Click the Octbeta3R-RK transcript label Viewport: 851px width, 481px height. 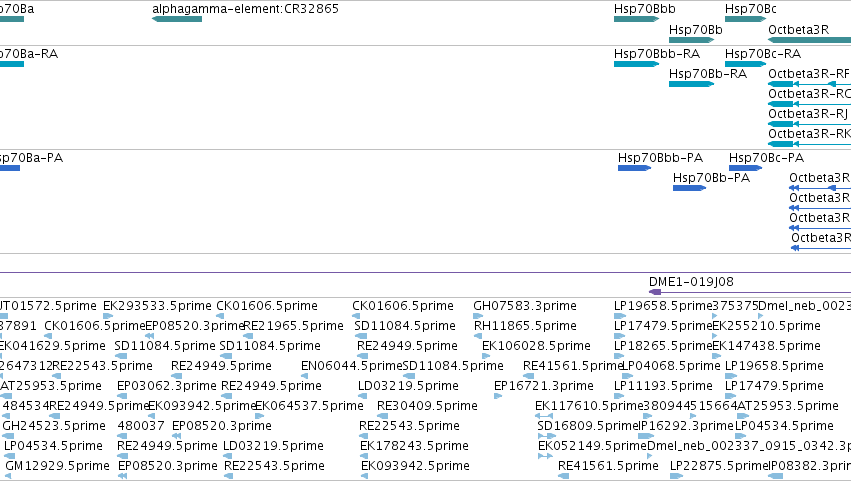809,134
